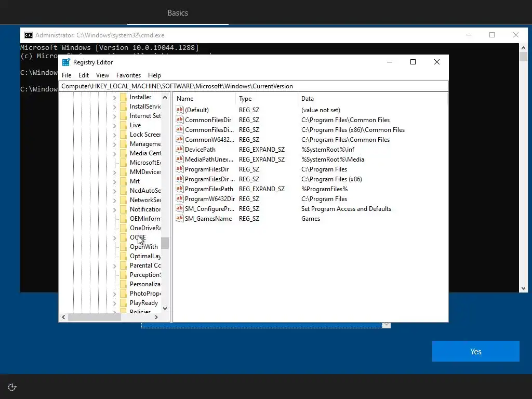Viewport: 532px width, 399px height.
Task: Click the cmd.exe window title icon
Action: point(29,35)
